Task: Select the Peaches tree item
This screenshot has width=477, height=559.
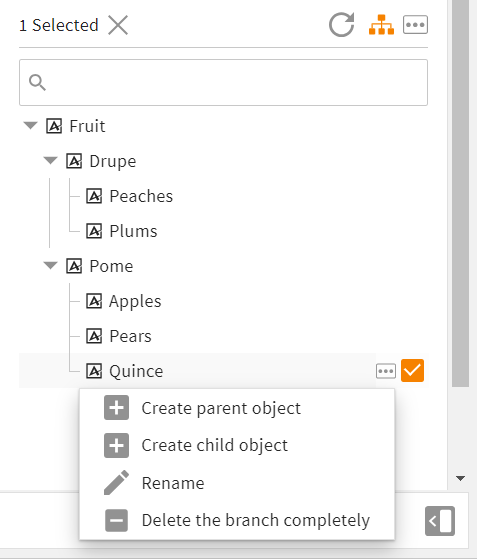Action: pyautogui.click(x=129, y=196)
